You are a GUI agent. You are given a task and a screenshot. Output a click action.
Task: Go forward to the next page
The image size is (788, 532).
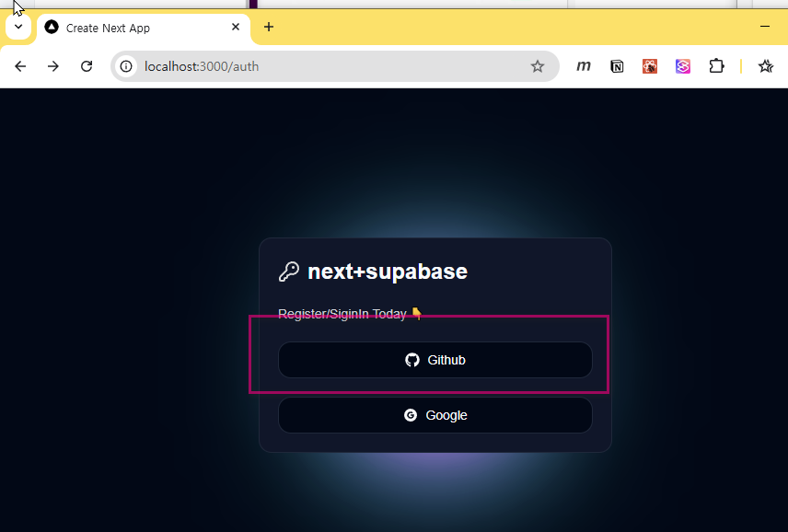53,66
